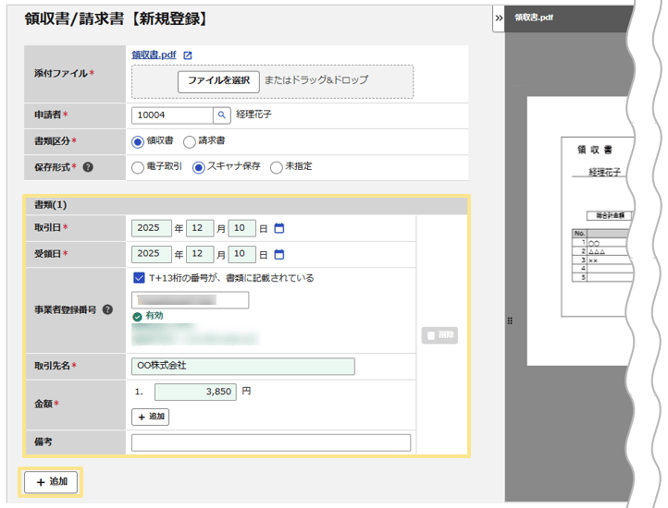Edit amount field 3,850
Viewport: 668px width, 508px height.
pos(196,392)
